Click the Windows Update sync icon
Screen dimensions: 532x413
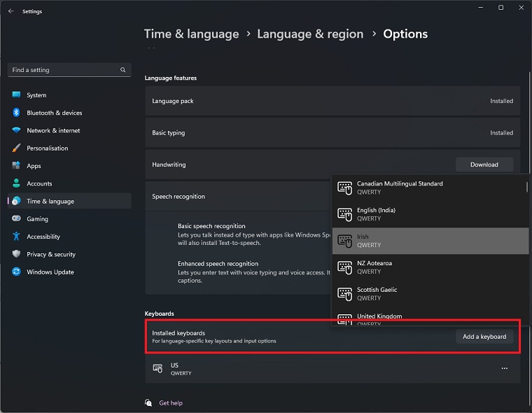16,272
